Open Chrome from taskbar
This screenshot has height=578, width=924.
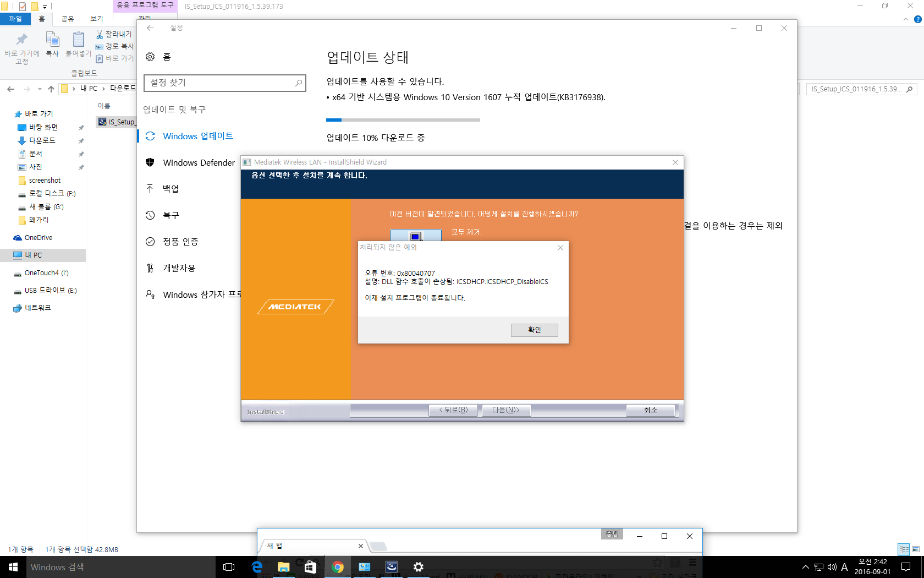coord(338,567)
